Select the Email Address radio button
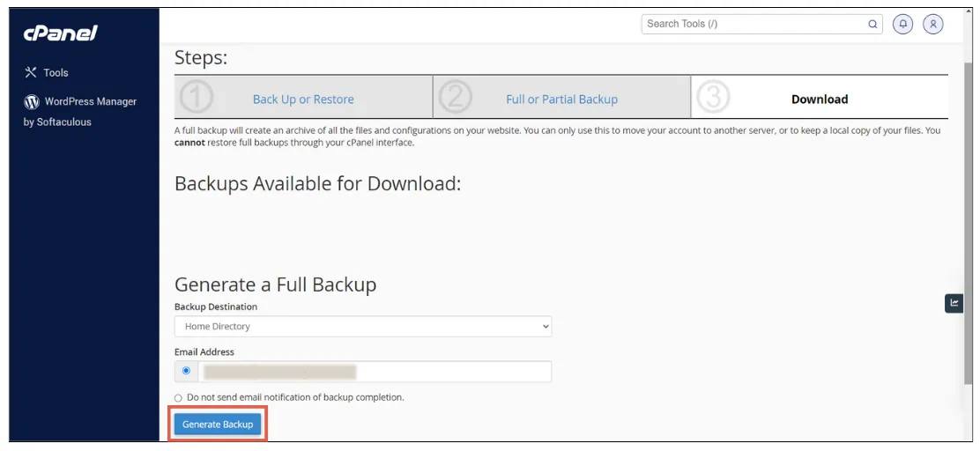This screenshot has height=451, width=980. [x=186, y=371]
